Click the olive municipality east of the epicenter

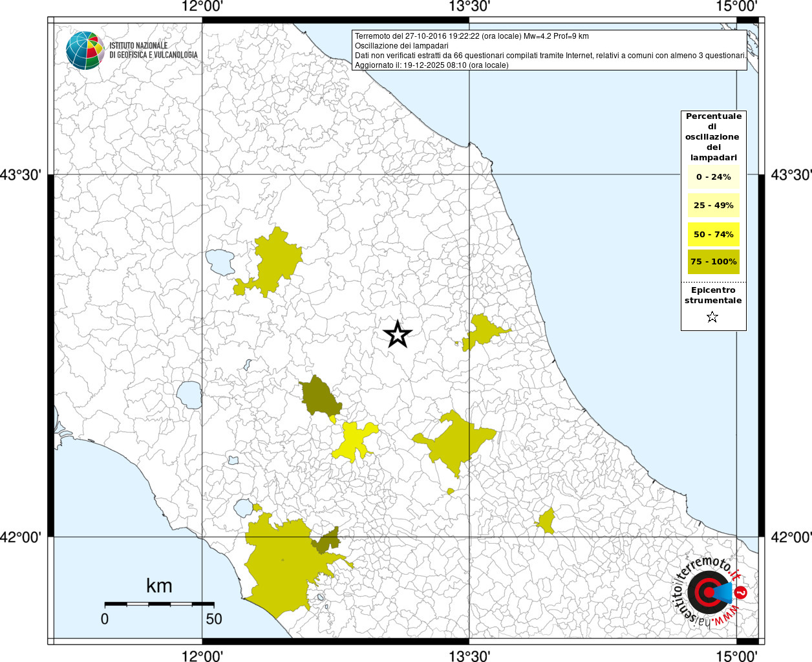pyautogui.click(x=484, y=332)
